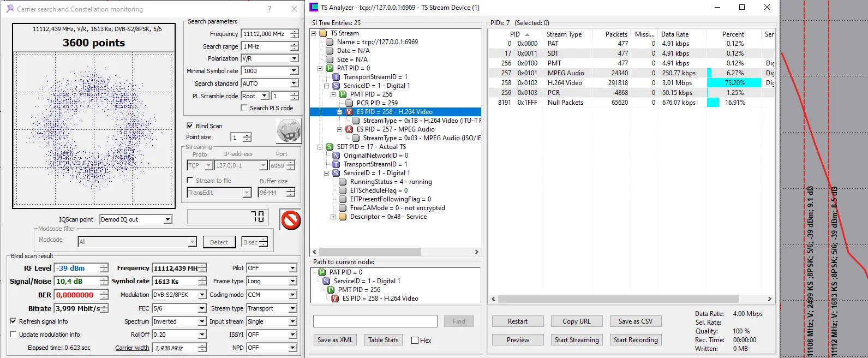Click the red V video icon for ES PID 258
This screenshot has width=868, height=358.
349,112
